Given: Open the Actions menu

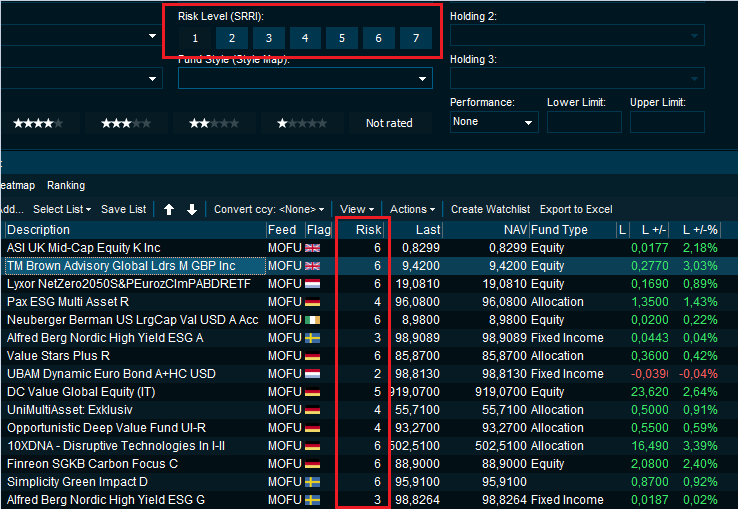Looking at the screenshot, I should tap(413, 209).
